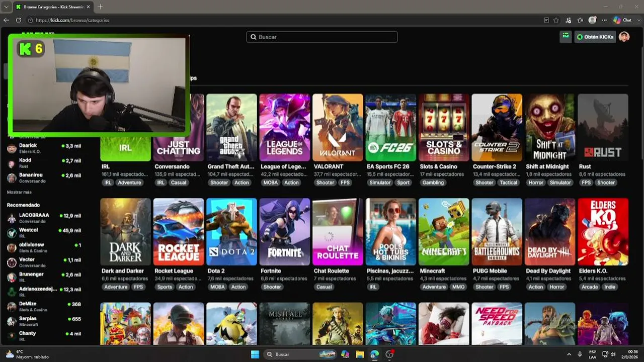Click the Horror tag under Shift at Midnight
The image size is (644, 362).
pos(536,183)
